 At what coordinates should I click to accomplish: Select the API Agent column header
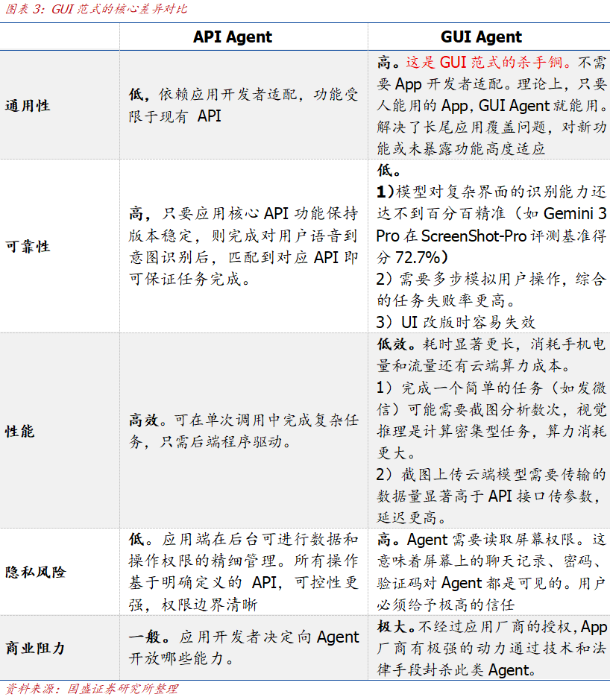click(x=233, y=36)
